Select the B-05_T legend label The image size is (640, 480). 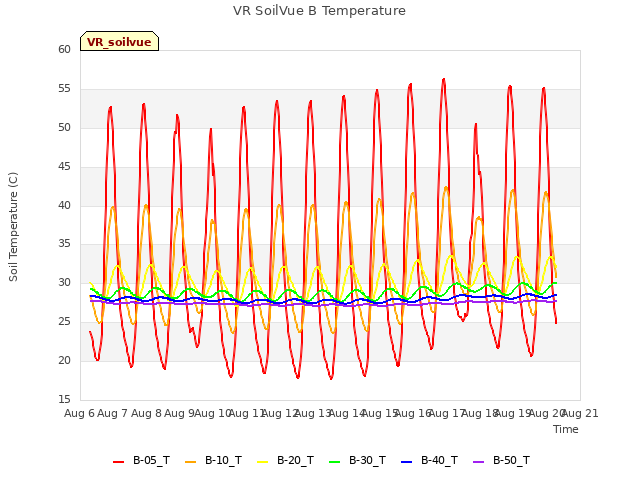151,461
